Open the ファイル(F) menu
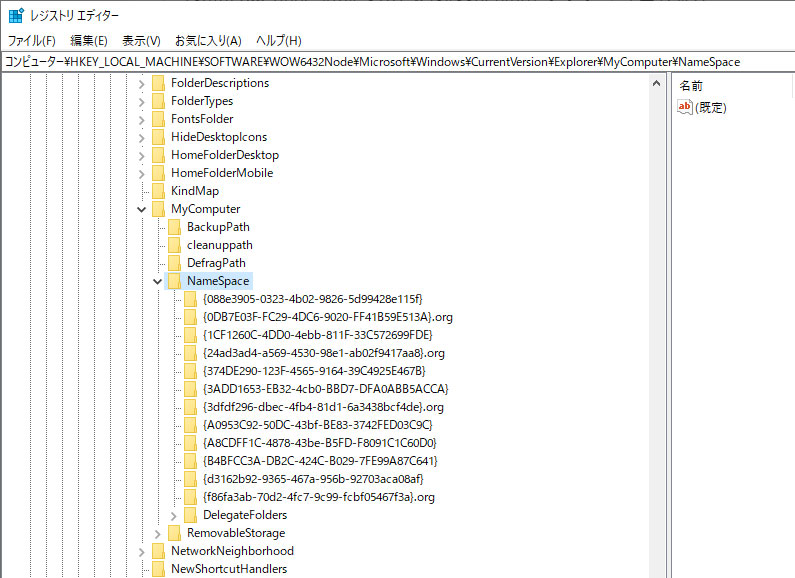 [31, 41]
